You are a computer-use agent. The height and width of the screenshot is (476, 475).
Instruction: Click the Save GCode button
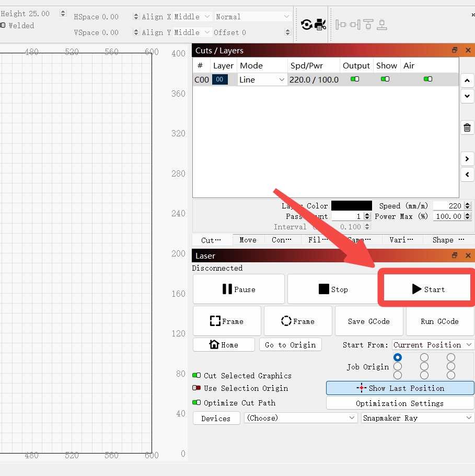click(x=369, y=321)
